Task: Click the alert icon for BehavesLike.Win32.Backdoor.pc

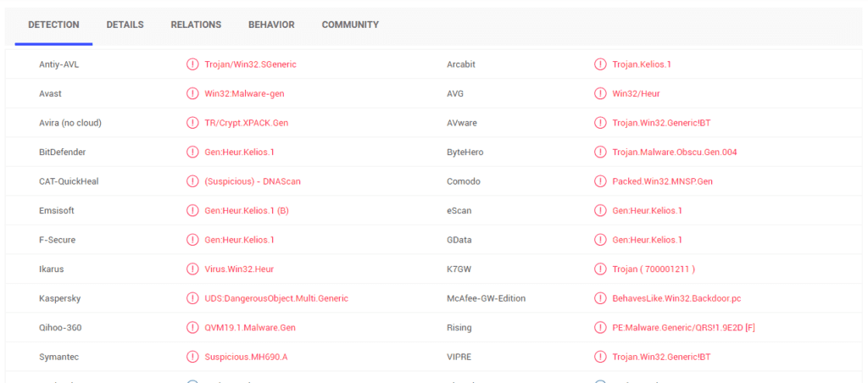Action: [600, 298]
